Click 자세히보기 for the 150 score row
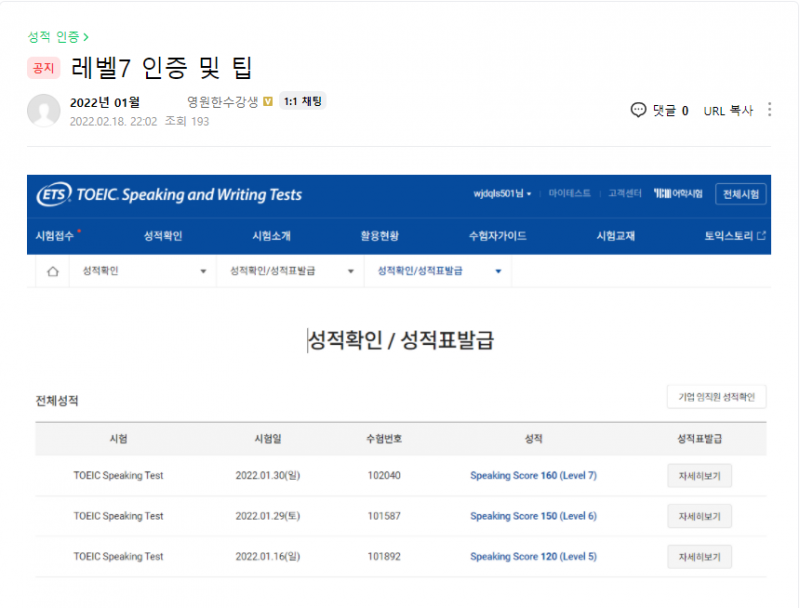The width and height of the screenshot is (800, 608). click(699, 516)
